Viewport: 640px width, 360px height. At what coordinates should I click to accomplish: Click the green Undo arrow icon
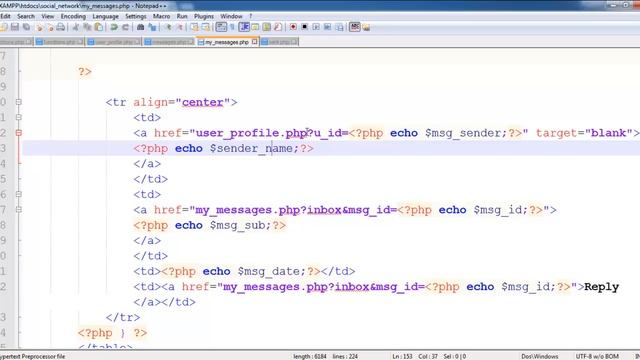114,27
